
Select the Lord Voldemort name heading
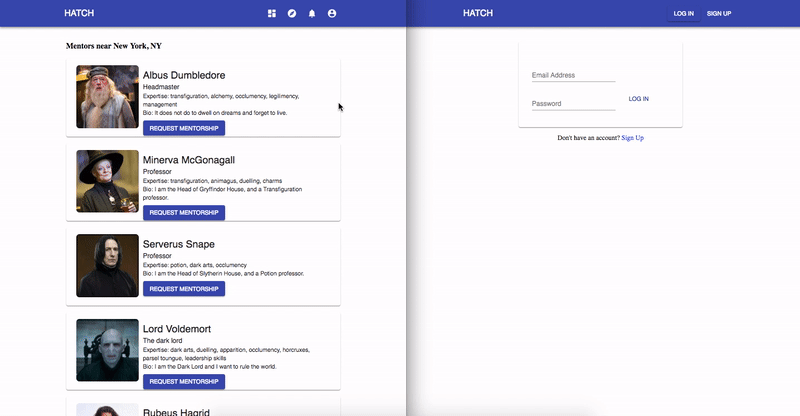point(177,329)
